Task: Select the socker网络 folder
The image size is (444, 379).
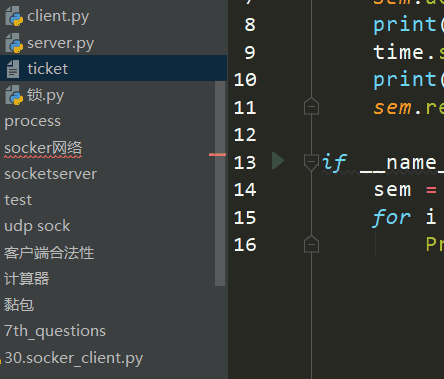Action: (43, 148)
